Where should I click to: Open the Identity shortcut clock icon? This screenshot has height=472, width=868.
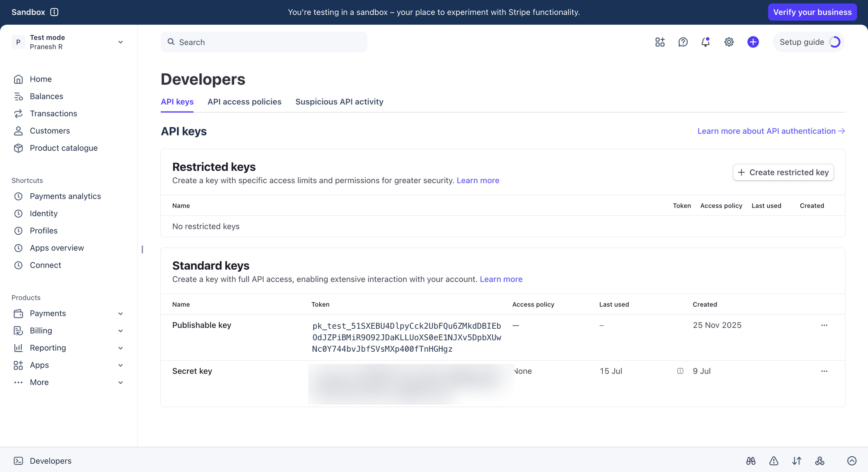tap(18, 214)
